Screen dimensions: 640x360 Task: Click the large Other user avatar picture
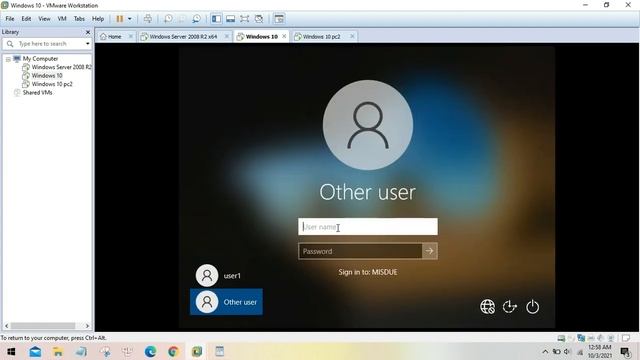click(x=368, y=125)
